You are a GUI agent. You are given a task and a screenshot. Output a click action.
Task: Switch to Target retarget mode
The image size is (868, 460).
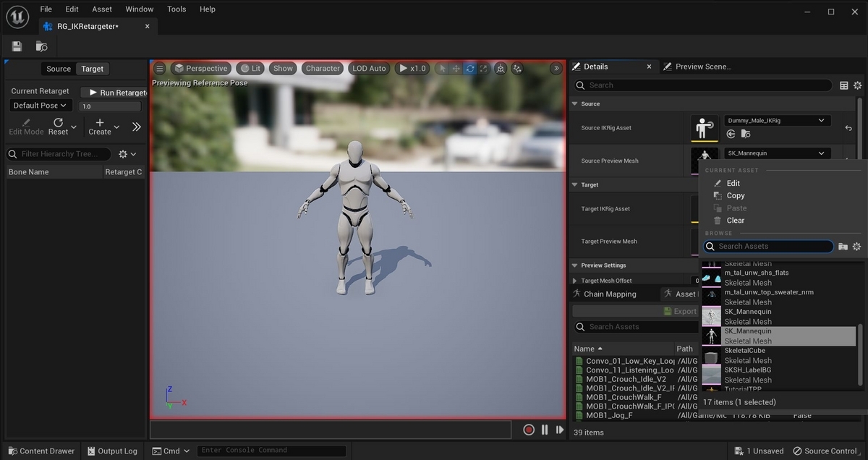[92, 69]
